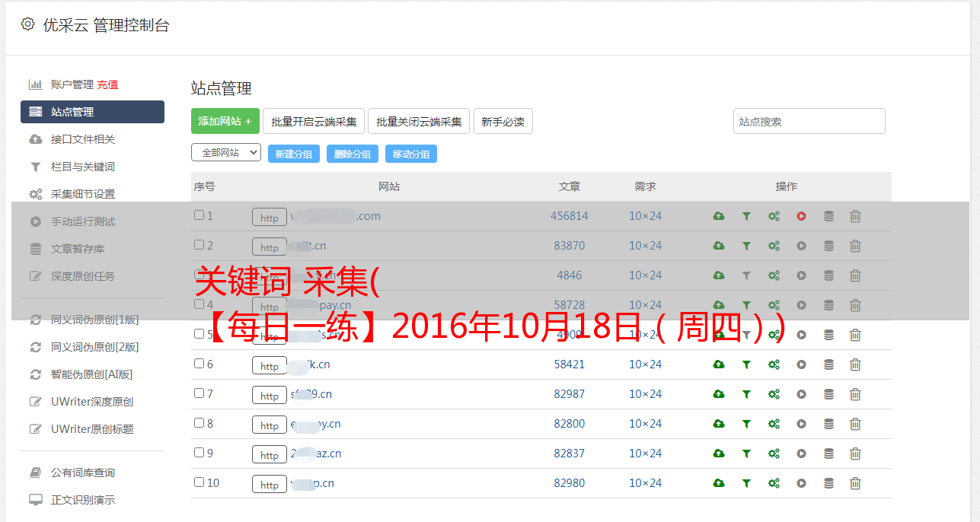Select 站点管理 in the sidebar
Image resolution: width=980 pixels, height=522 pixels.
tap(92, 112)
